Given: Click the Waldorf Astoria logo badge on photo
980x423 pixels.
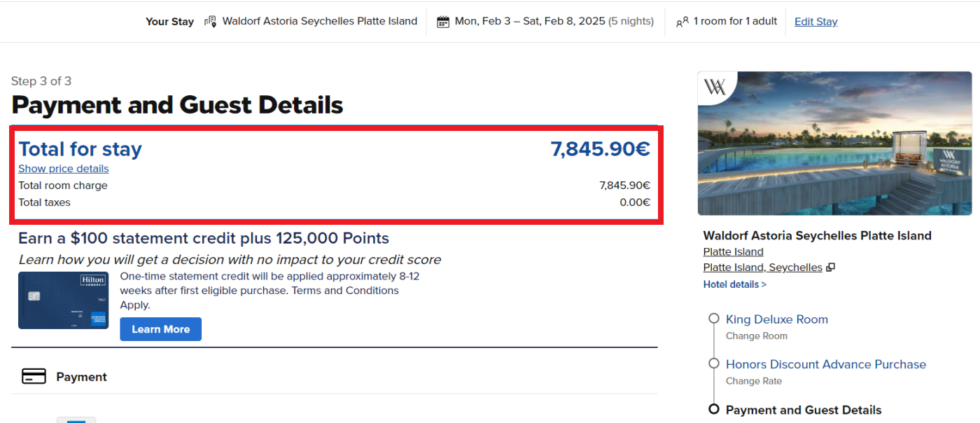Looking at the screenshot, I should [x=715, y=88].
